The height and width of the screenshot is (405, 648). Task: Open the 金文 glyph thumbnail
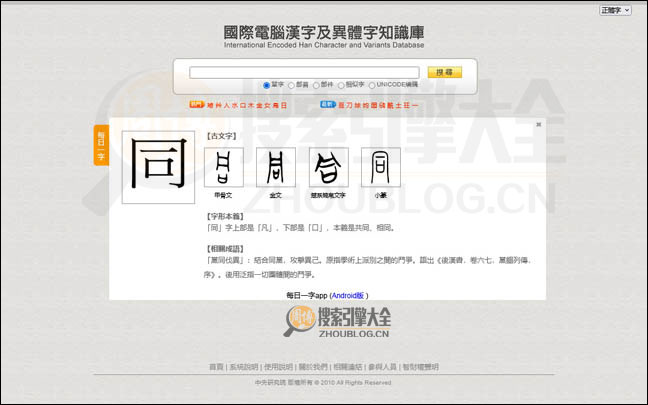pyautogui.click(x=276, y=167)
